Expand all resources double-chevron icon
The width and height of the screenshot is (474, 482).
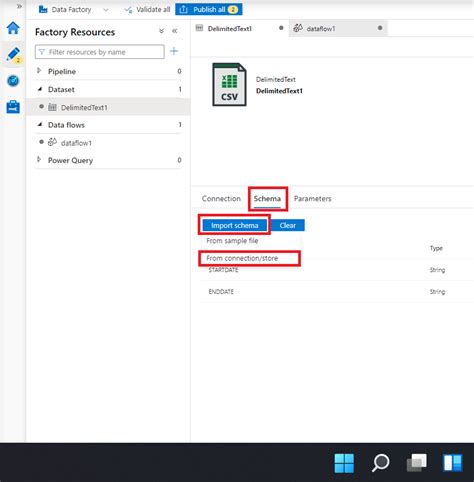pyautogui.click(x=161, y=31)
